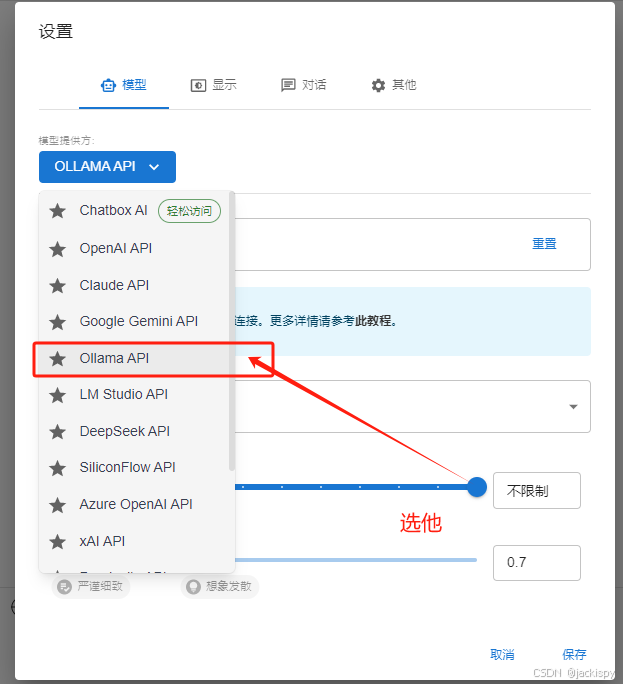Click the star icon next to DeepSeek API
This screenshot has height=684, width=623.
point(57,432)
